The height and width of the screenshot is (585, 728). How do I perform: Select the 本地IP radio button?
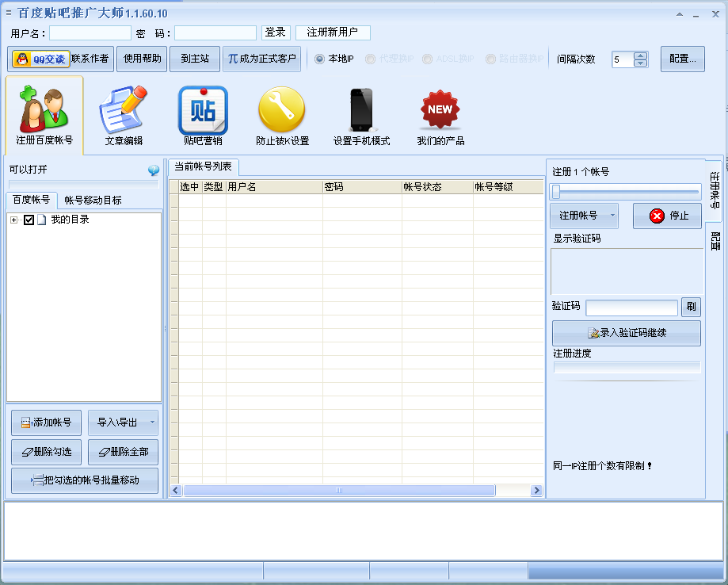[x=320, y=59]
